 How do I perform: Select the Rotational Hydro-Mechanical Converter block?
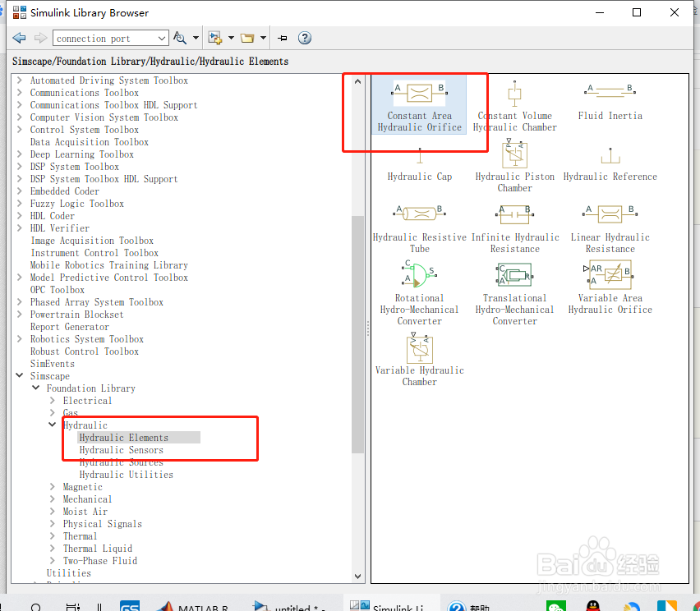[419, 293]
